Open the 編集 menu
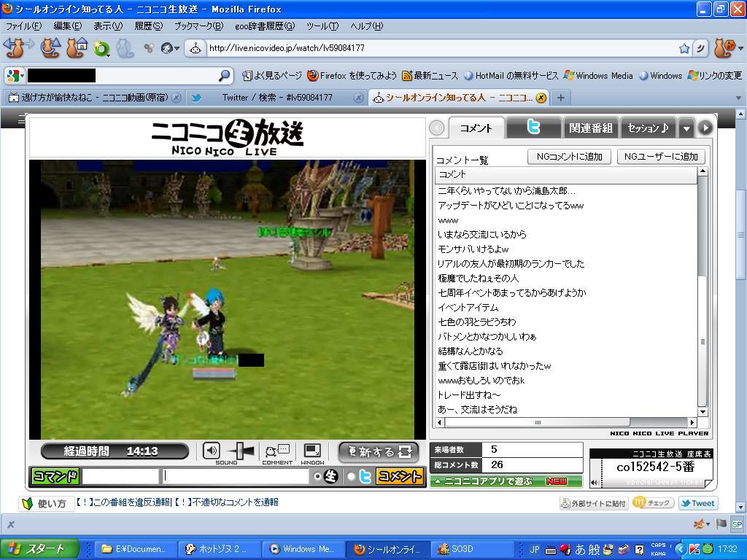The image size is (747, 560). pyautogui.click(x=68, y=26)
